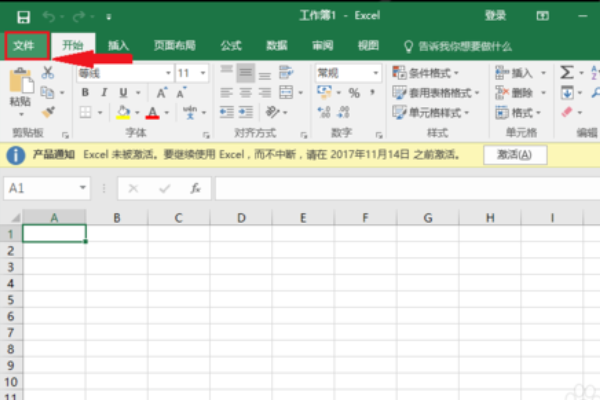Apply the yellow Fill Color bucket

[123, 113]
